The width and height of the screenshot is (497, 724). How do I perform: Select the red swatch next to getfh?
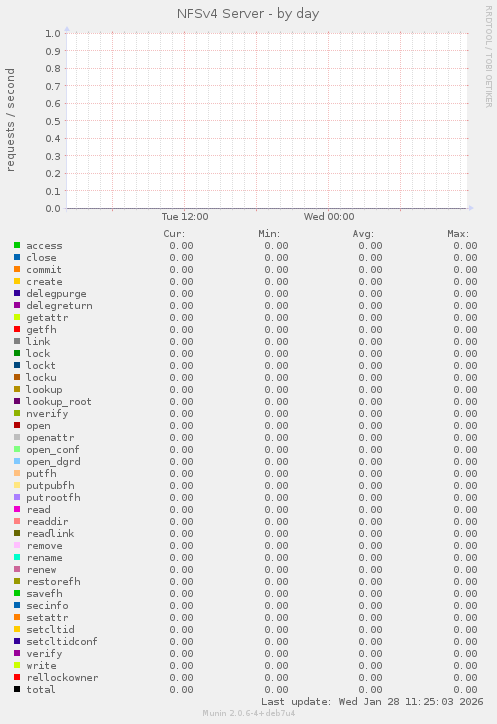pyautogui.click(x=17, y=329)
